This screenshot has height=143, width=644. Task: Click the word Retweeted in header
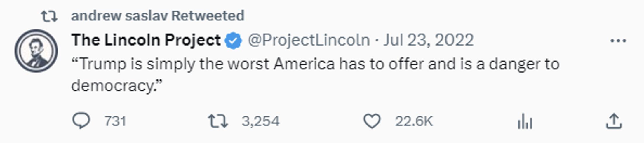208,16
